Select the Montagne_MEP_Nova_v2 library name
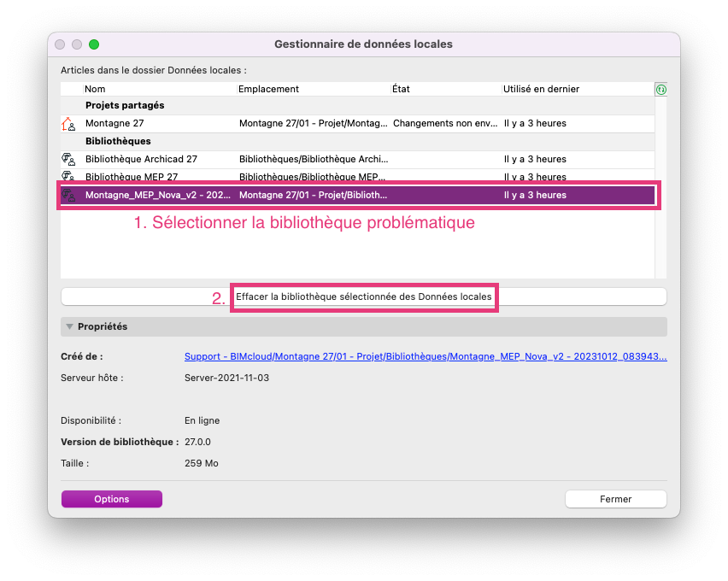 [158, 195]
